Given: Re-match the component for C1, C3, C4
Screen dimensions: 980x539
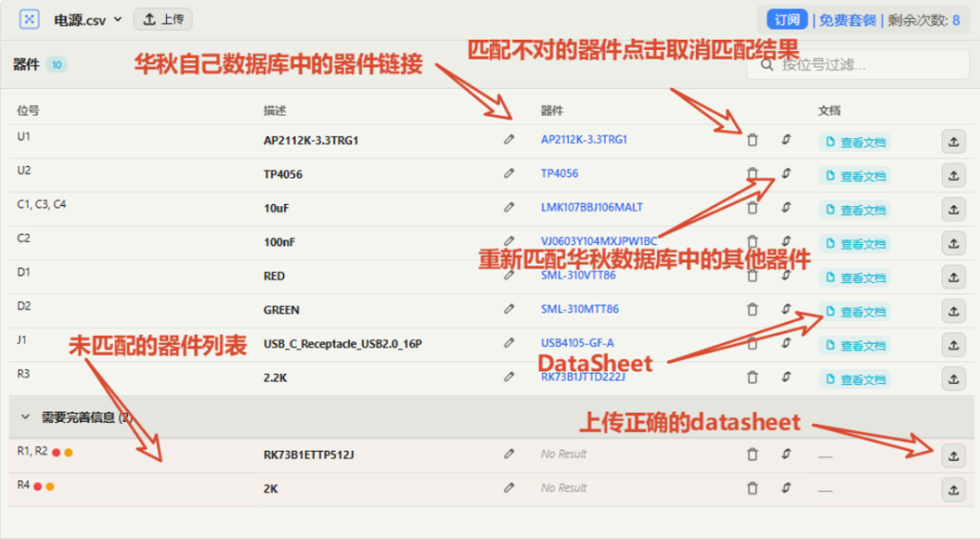Looking at the screenshot, I should tap(786, 207).
